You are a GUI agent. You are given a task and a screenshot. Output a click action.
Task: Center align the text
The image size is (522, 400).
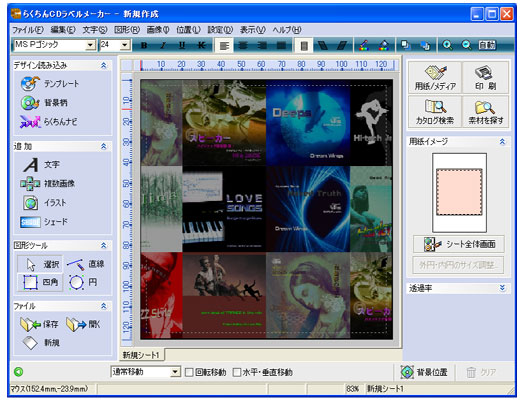pyautogui.click(x=243, y=45)
